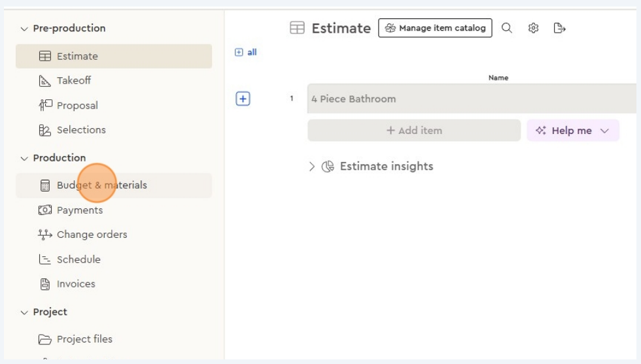The width and height of the screenshot is (641, 364).
Task: Click the export icon beside settings gear
Action: pyautogui.click(x=559, y=28)
